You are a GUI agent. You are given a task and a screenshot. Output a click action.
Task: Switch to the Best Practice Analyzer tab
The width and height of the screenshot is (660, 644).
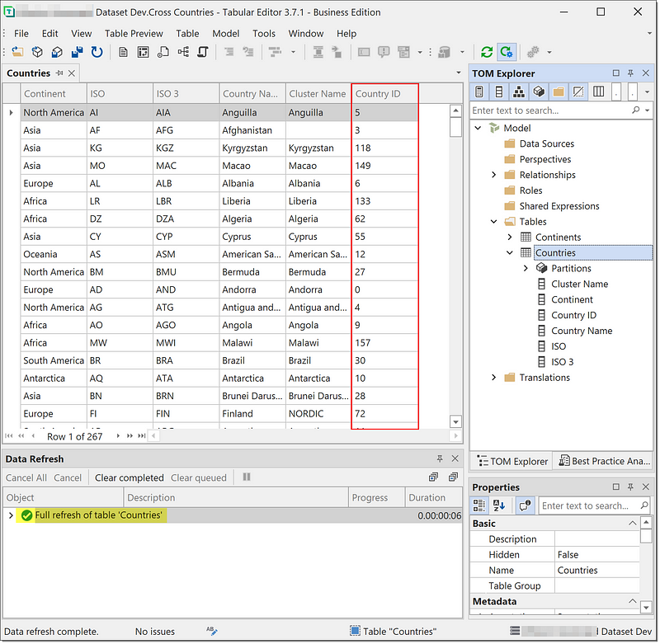click(602, 461)
